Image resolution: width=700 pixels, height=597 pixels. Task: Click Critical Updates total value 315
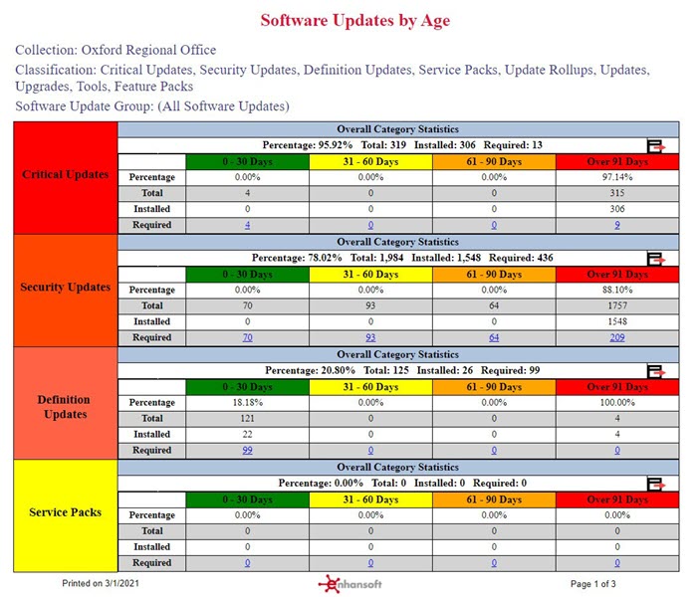(617, 193)
